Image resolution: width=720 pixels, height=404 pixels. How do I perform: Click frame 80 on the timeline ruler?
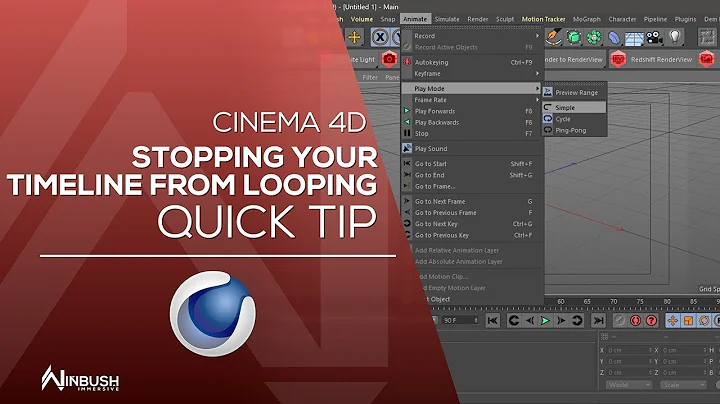[667, 302]
